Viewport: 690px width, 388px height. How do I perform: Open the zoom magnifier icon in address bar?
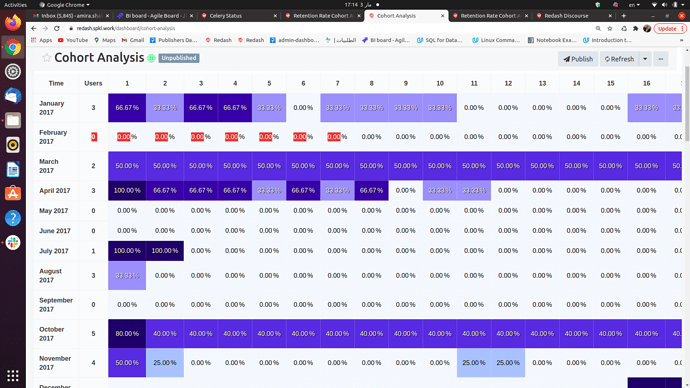pos(598,28)
